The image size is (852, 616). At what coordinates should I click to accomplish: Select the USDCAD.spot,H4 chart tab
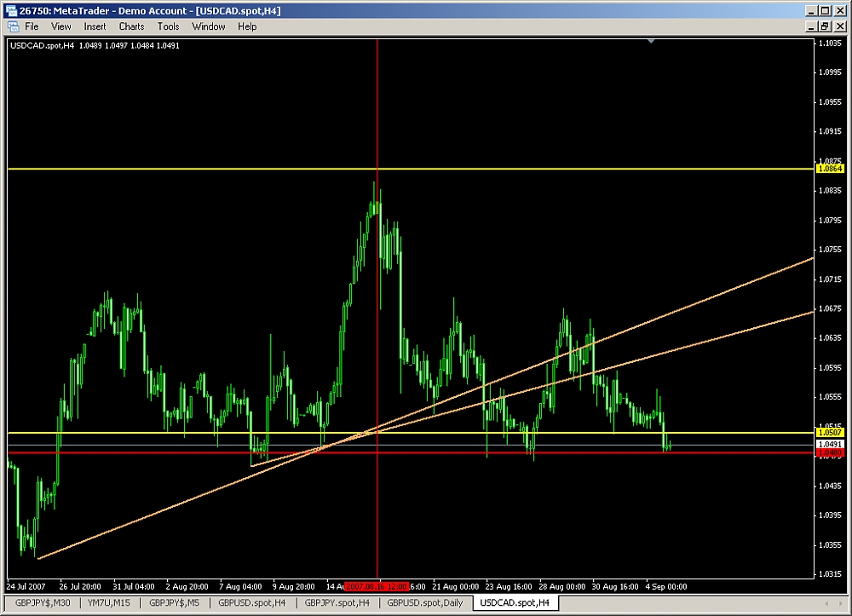tap(515, 602)
